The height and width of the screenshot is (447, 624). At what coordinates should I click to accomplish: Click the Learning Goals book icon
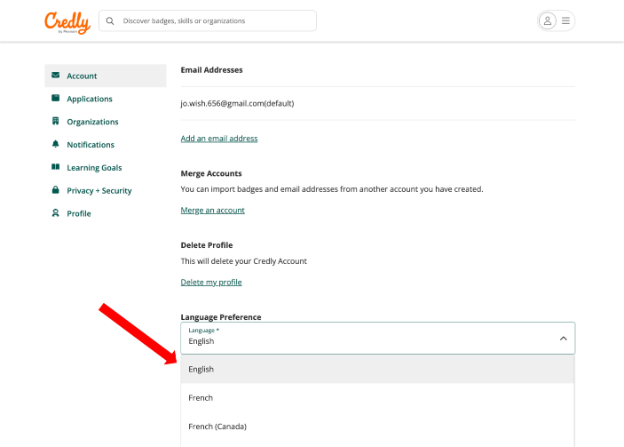56,167
